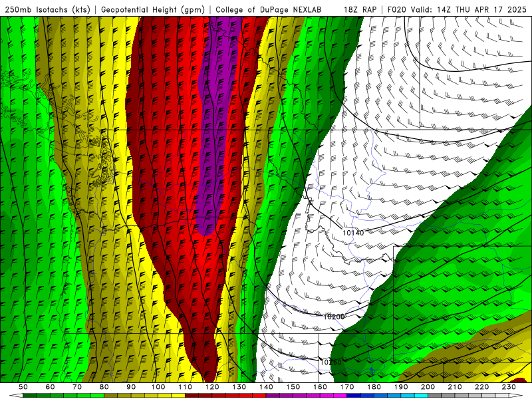Click the 230 value on the color scale
Image resolution: width=532 pixels, height=399 pixels.
[x=509, y=387]
